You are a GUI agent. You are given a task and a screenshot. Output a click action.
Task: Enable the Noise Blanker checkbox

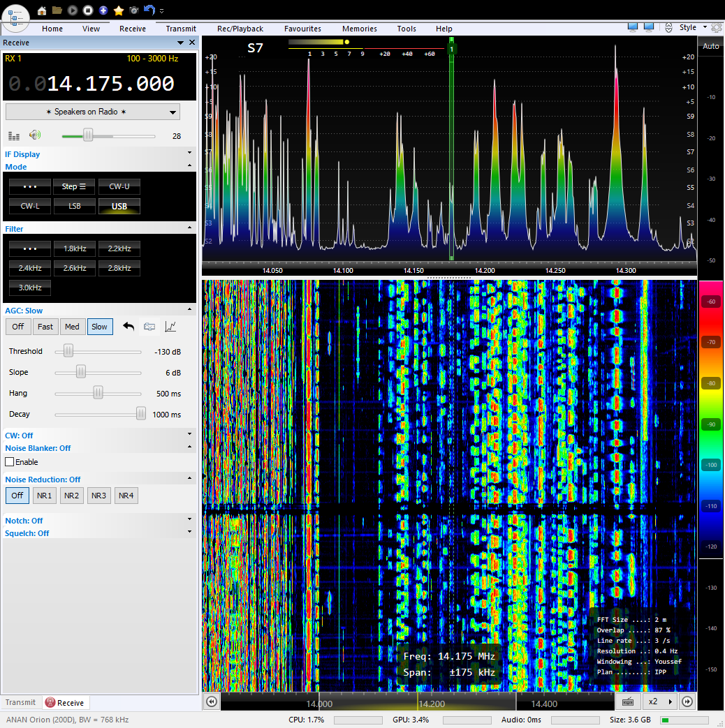tap(10, 462)
